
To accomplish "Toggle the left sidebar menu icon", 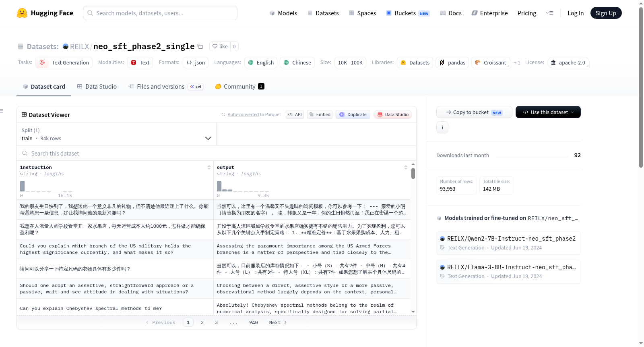I will point(2,111).
